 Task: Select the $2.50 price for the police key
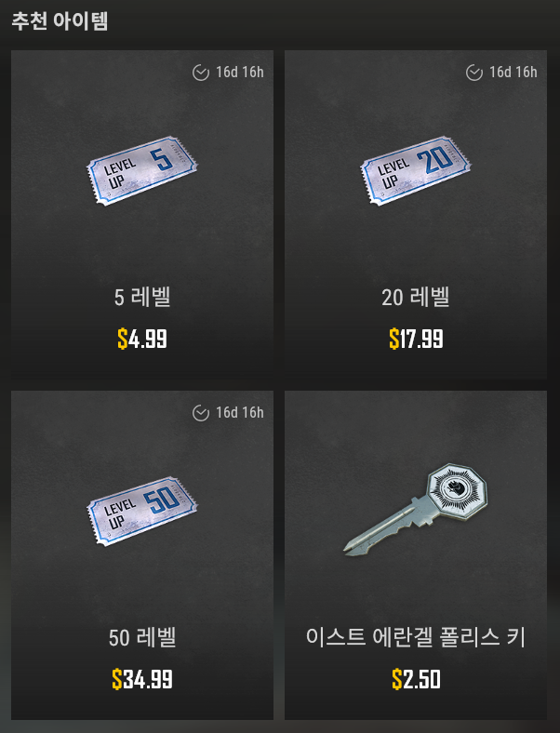[416, 679]
